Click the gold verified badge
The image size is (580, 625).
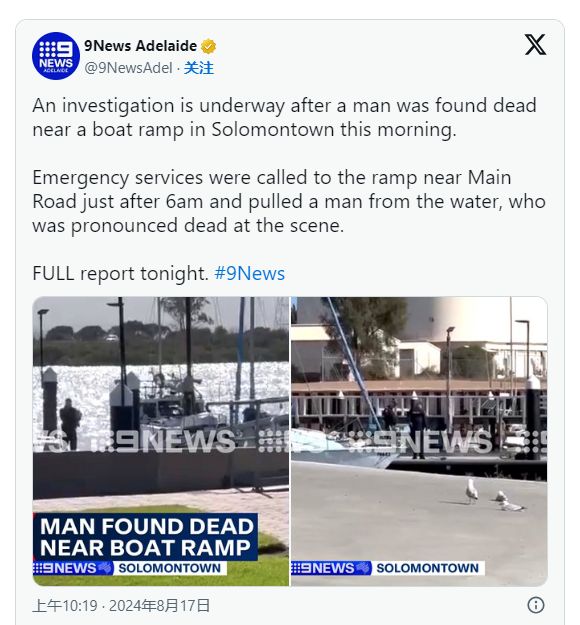[208, 46]
